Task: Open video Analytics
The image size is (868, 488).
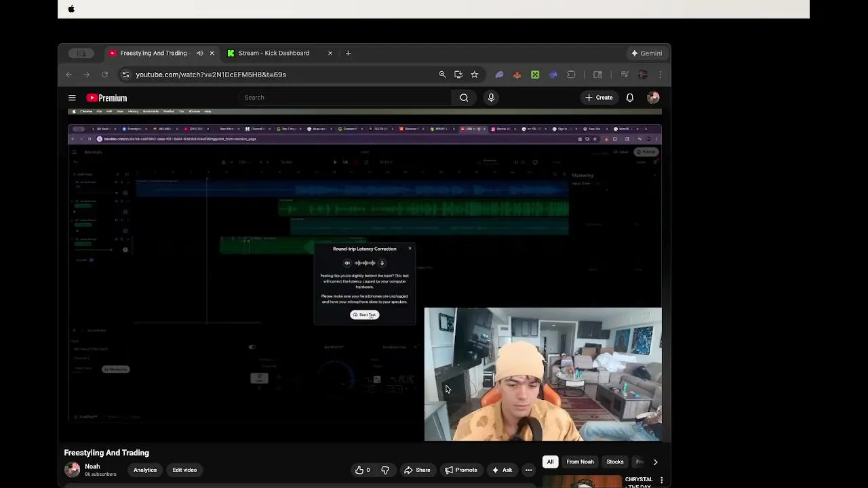Action: tap(145, 470)
